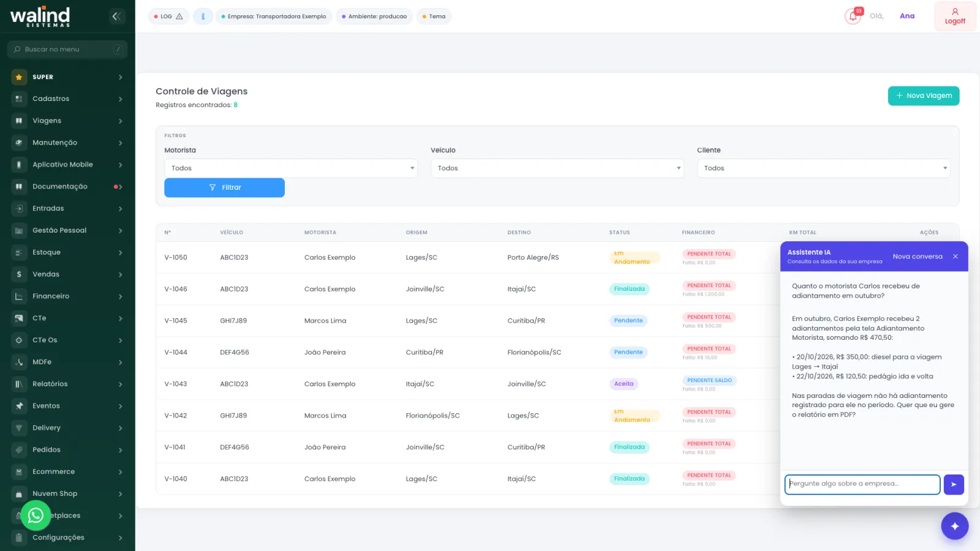Screen dimensions: 980x551
Task: Click the Filtrar button
Action: [224, 188]
